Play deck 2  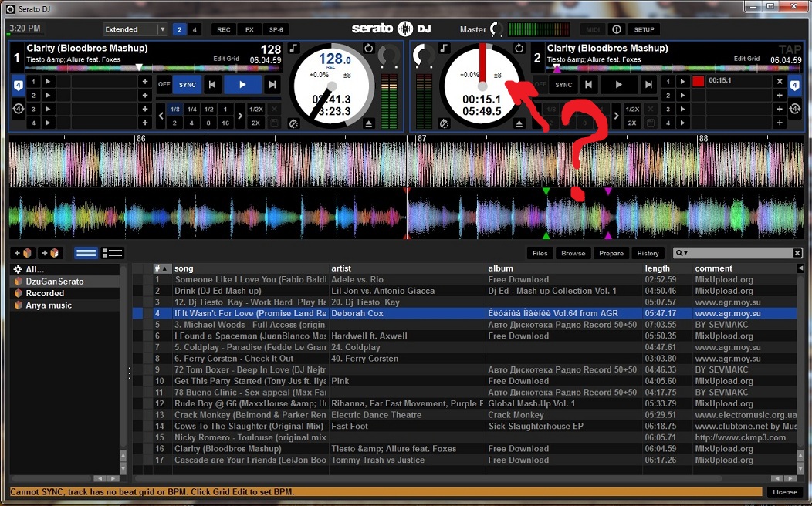coord(618,84)
